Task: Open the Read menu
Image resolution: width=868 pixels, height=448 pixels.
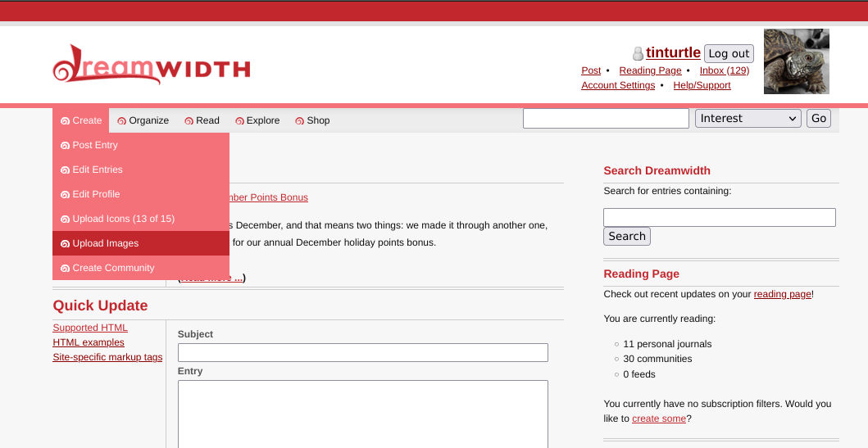Action: pos(202,120)
